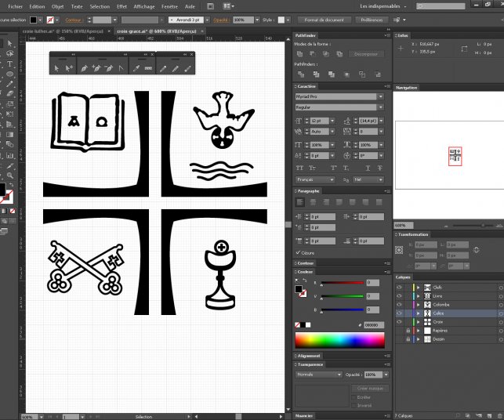
Task: Select the Selection arrow tool in left toolbar
Action: (9, 43)
